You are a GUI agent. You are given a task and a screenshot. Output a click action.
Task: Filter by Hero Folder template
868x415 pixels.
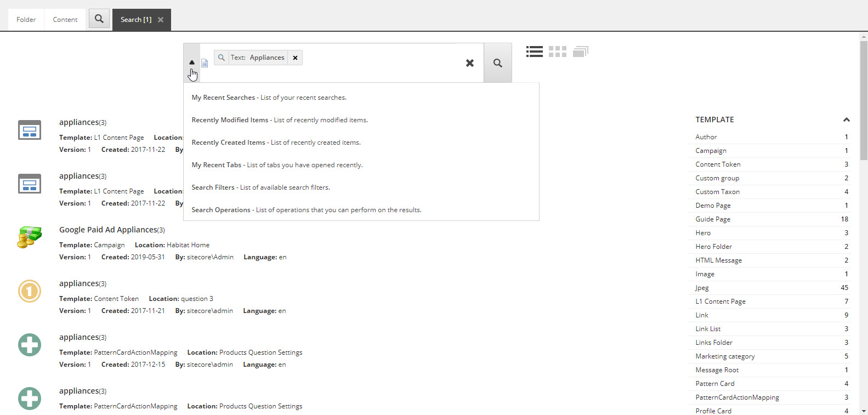point(770,247)
